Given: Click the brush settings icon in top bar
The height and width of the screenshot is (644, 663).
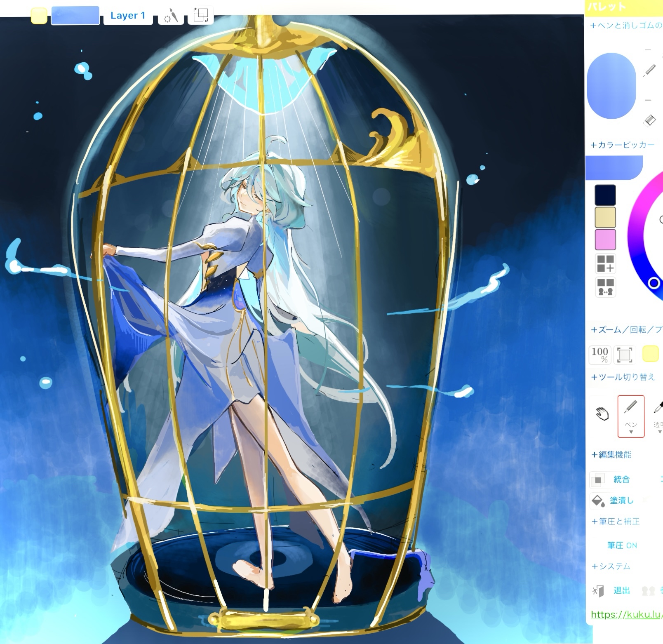Looking at the screenshot, I should 171,16.
